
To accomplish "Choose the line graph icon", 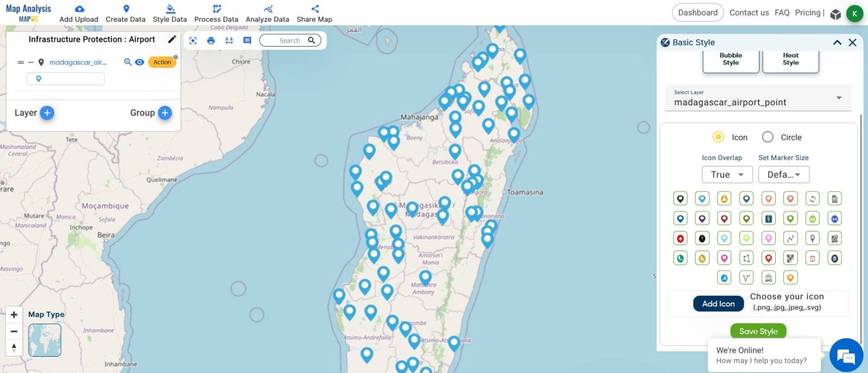I will click(790, 239).
